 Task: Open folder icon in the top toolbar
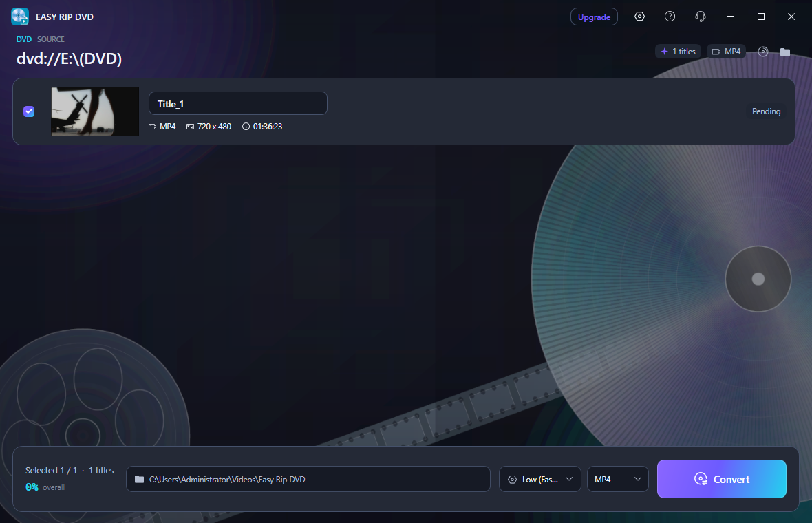pos(785,51)
